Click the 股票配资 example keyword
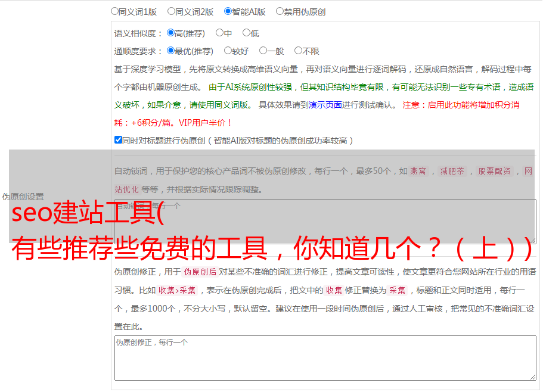 (x=495, y=171)
